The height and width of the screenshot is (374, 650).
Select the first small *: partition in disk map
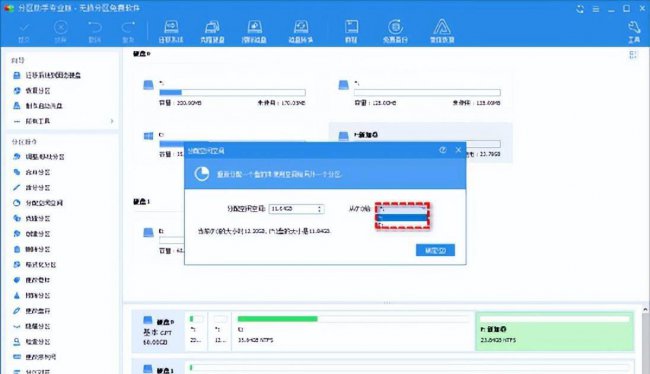tap(196, 330)
